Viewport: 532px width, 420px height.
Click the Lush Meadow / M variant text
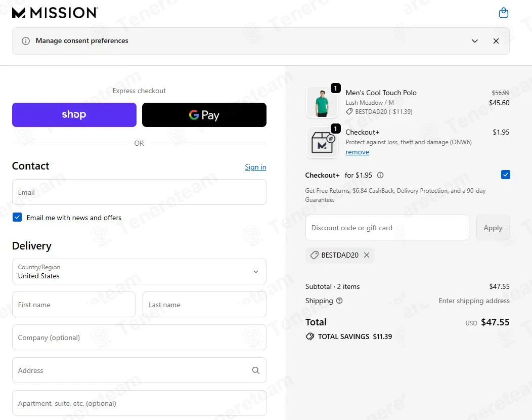point(370,103)
